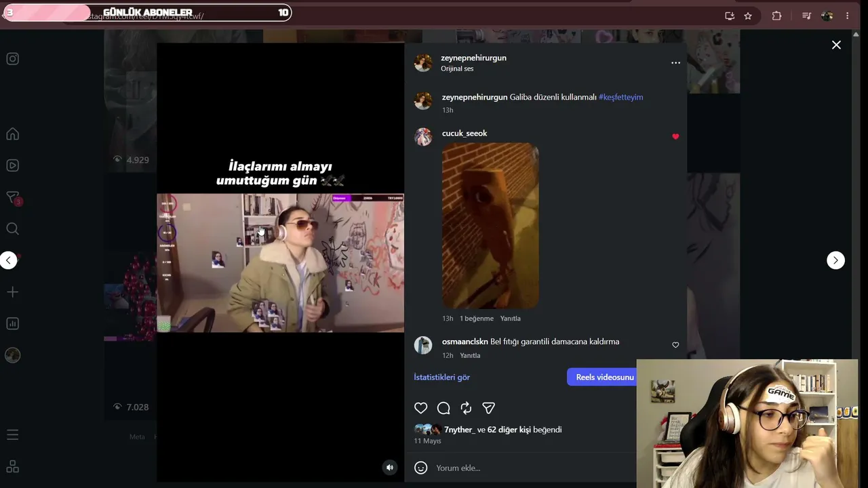Screen dimensions: 868x488
Task: Click cucuk_seeok's comment avatar
Action: [423, 137]
